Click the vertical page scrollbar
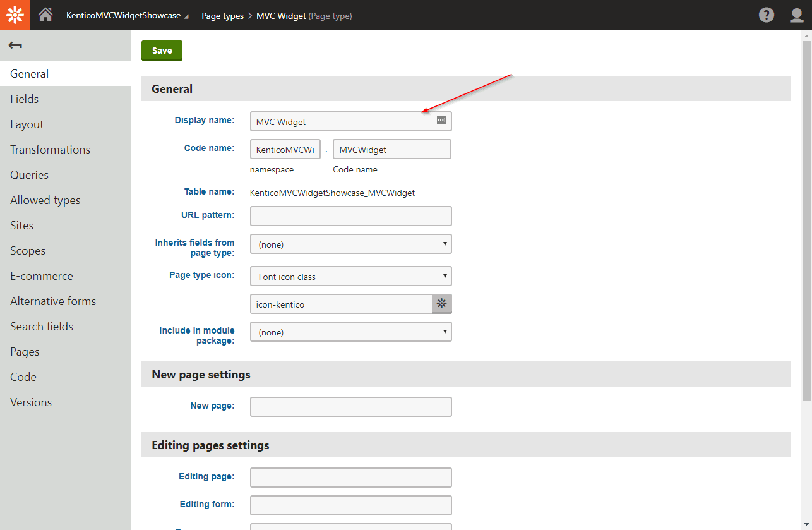Screen dimensions: 812x530 807,221
